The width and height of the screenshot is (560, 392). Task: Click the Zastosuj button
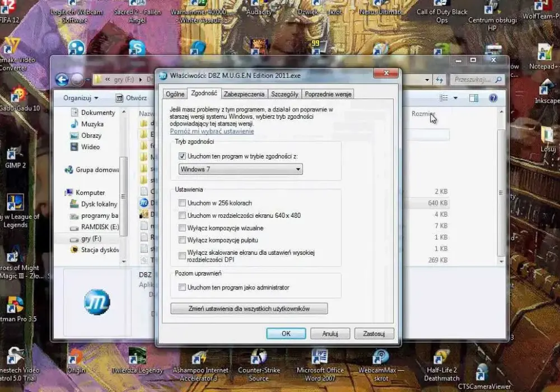tap(374, 333)
